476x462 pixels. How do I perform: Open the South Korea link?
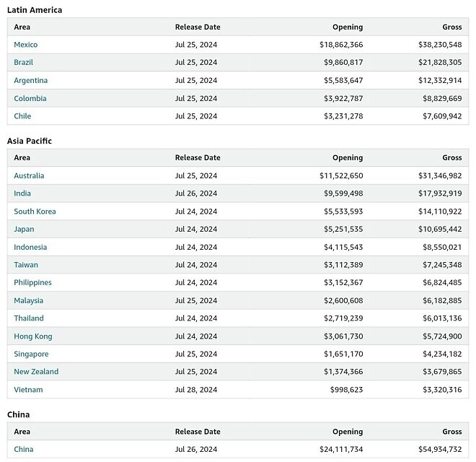coord(35,212)
